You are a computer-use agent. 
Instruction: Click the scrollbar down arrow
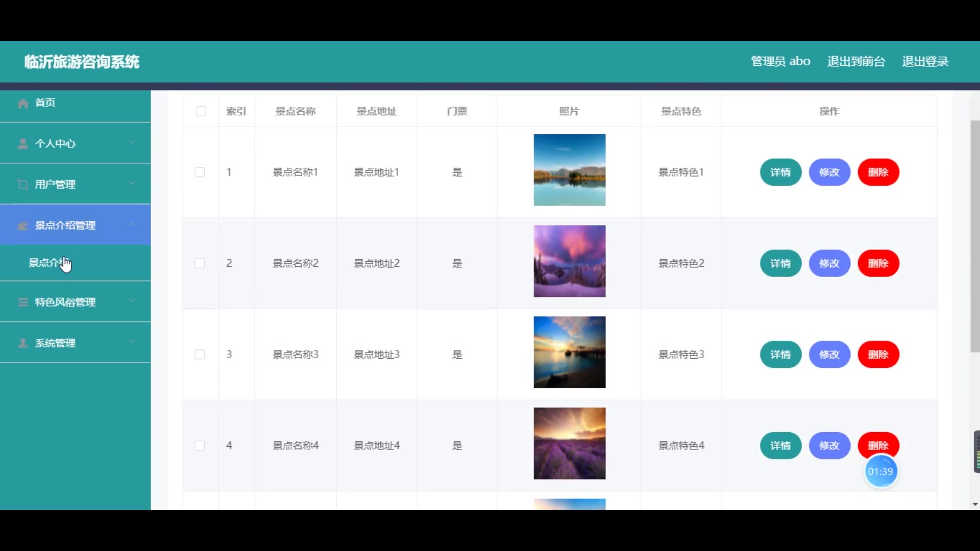point(975,504)
